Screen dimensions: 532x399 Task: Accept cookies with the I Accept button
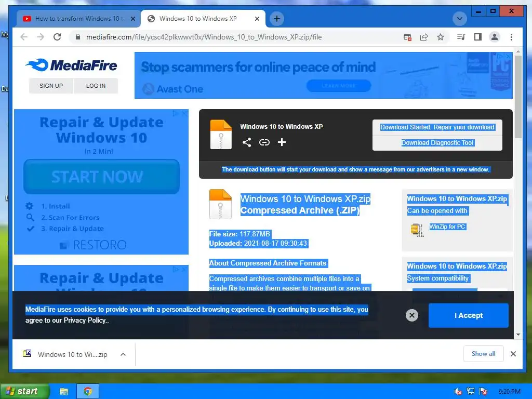pos(468,315)
